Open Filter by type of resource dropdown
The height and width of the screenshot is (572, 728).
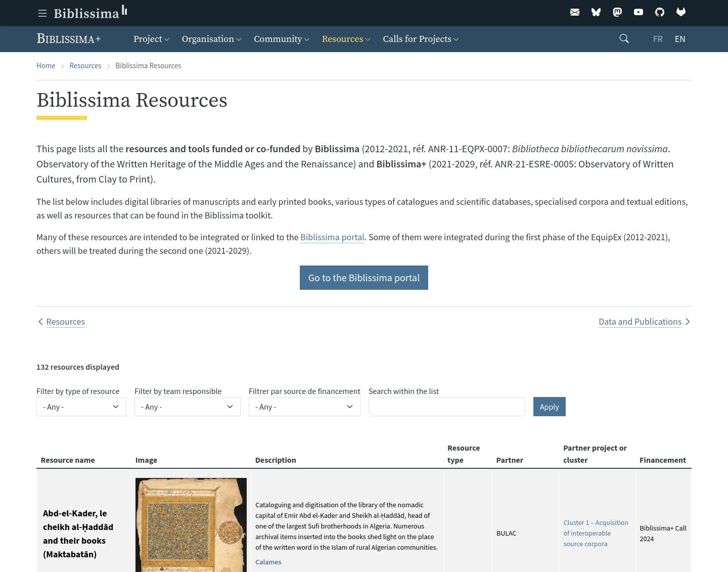pos(81,407)
